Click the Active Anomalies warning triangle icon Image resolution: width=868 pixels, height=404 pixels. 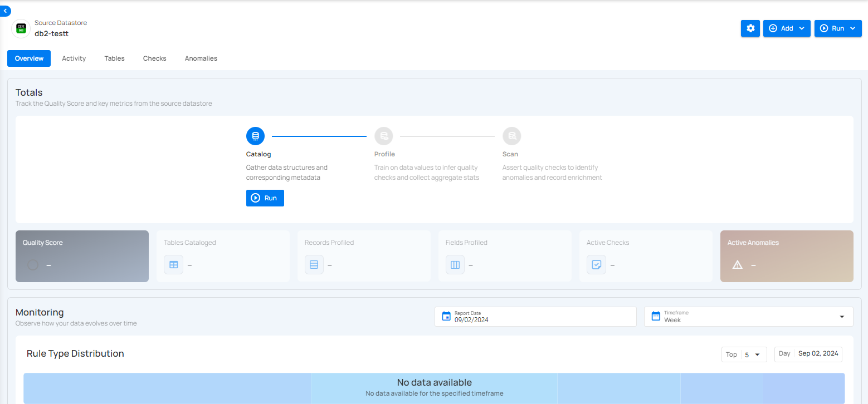coord(738,265)
